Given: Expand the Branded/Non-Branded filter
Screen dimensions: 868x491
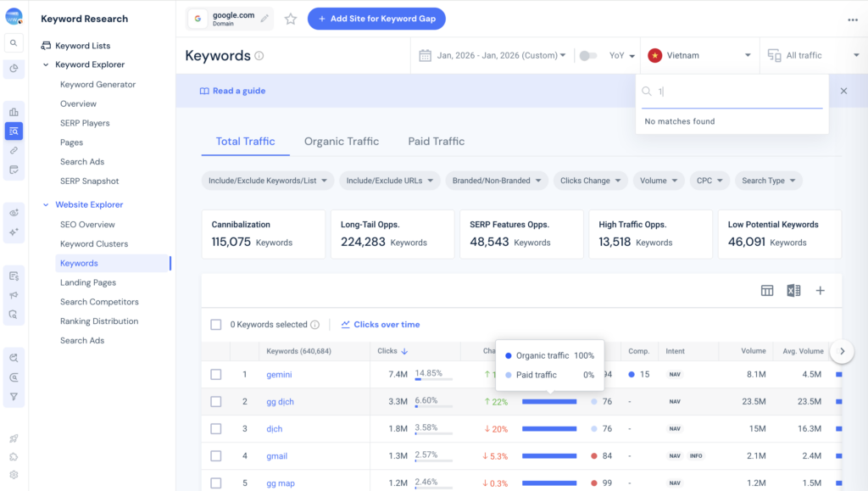Looking at the screenshot, I should [x=497, y=181].
